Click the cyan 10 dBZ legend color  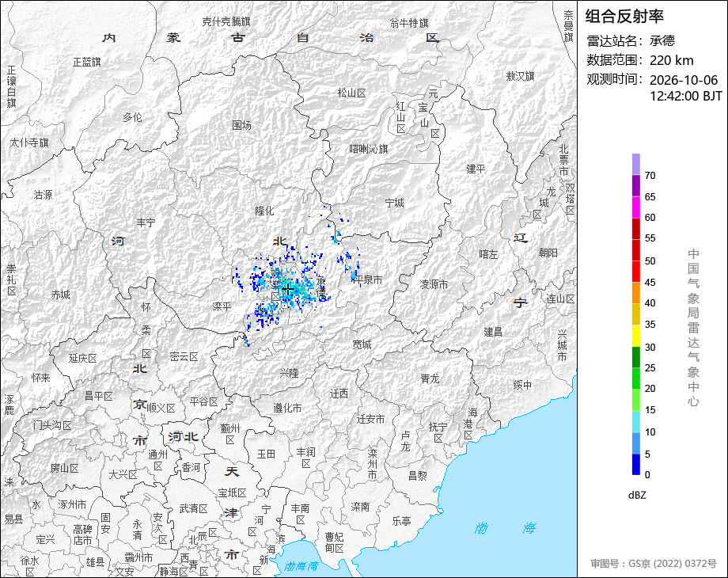[x=635, y=421]
